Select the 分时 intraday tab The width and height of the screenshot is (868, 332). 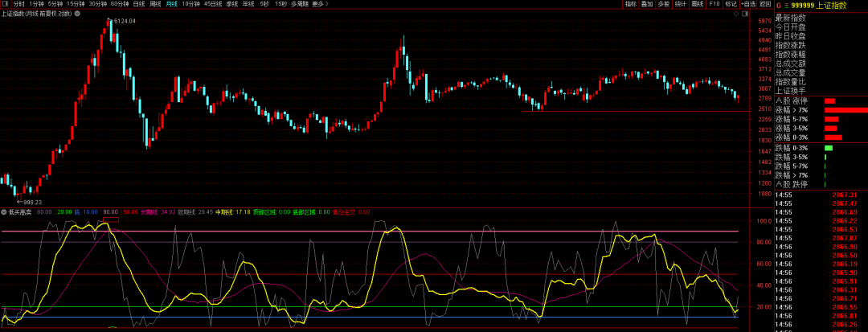point(18,4)
